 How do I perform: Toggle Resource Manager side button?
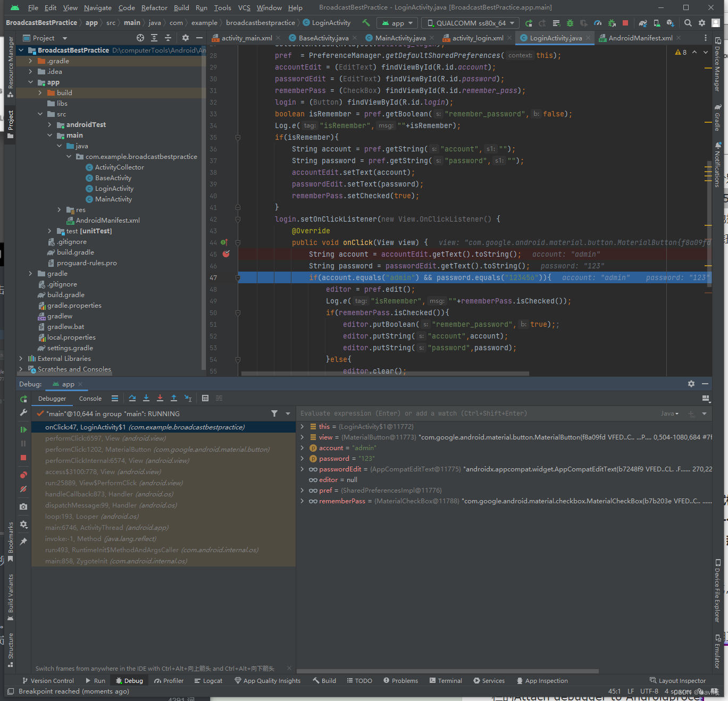(x=10, y=67)
